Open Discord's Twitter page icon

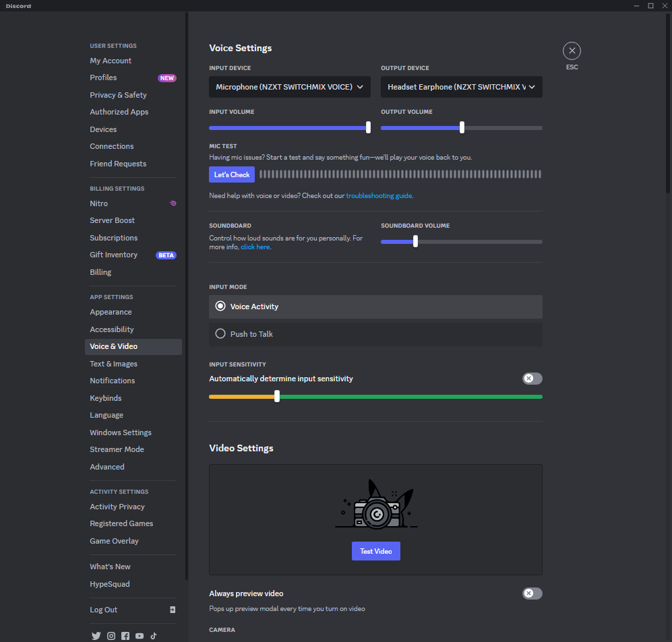[96, 635]
